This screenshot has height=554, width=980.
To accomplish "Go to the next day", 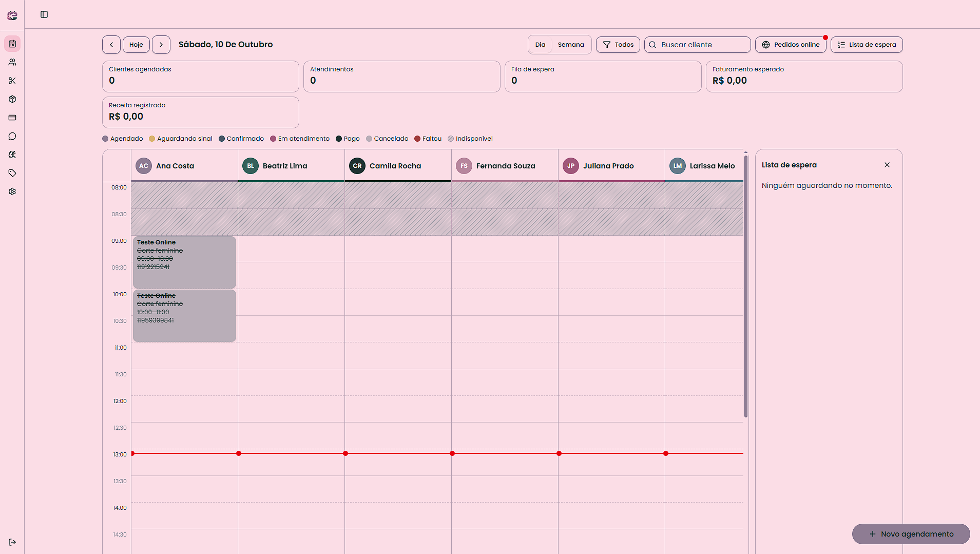I will click(x=161, y=45).
